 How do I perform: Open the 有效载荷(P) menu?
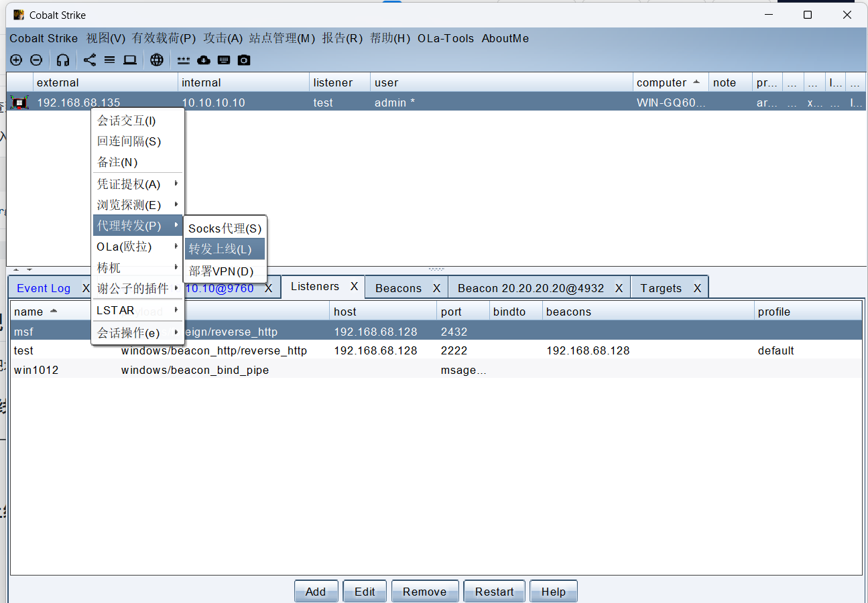click(164, 38)
